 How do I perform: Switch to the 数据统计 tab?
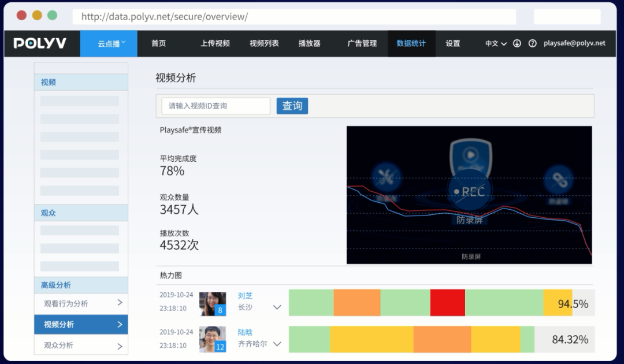click(x=411, y=43)
